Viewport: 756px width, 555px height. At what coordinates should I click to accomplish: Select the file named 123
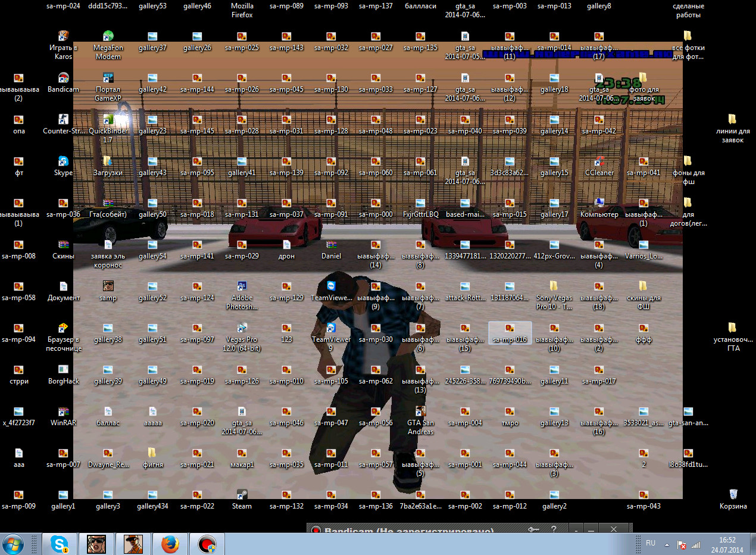[x=286, y=332]
